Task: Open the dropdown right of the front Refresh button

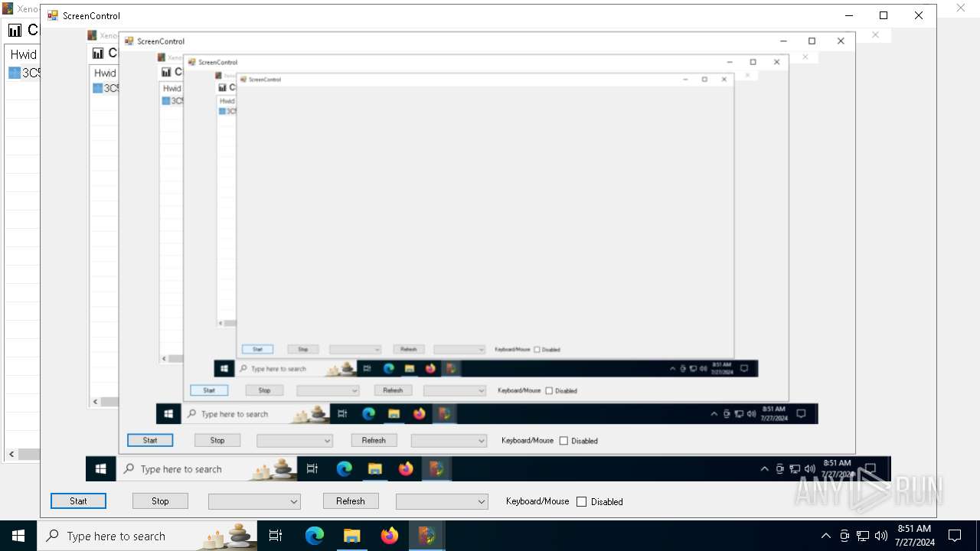Action: pos(441,501)
